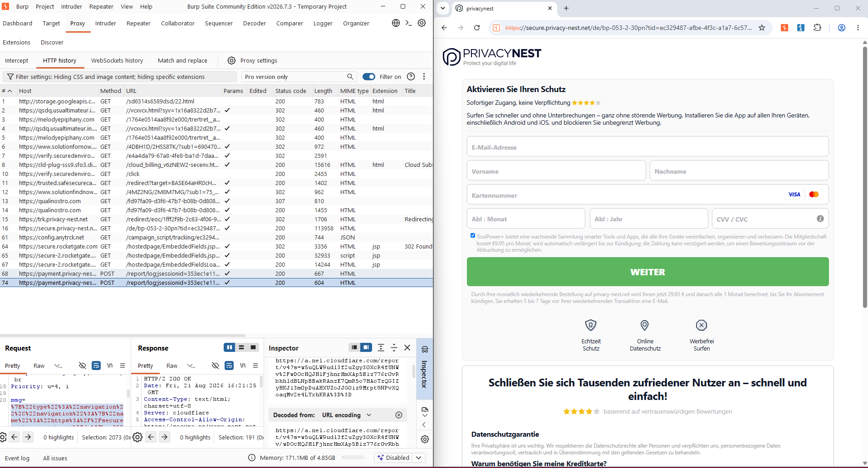Click the filter settings bar
Viewport: 868px width, 468px height.
[x=120, y=77]
